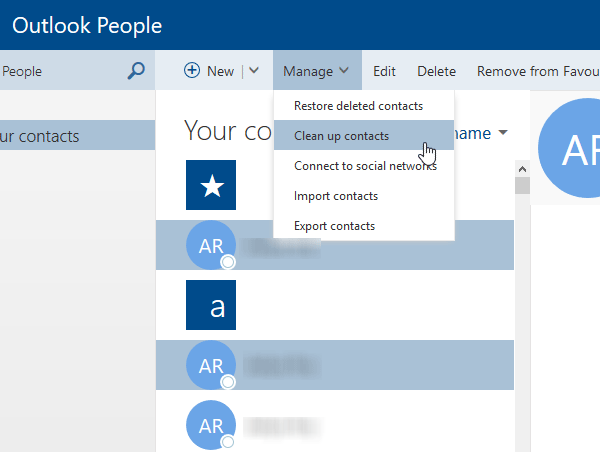
Task: Click Remove from Favourites
Action: pos(538,71)
